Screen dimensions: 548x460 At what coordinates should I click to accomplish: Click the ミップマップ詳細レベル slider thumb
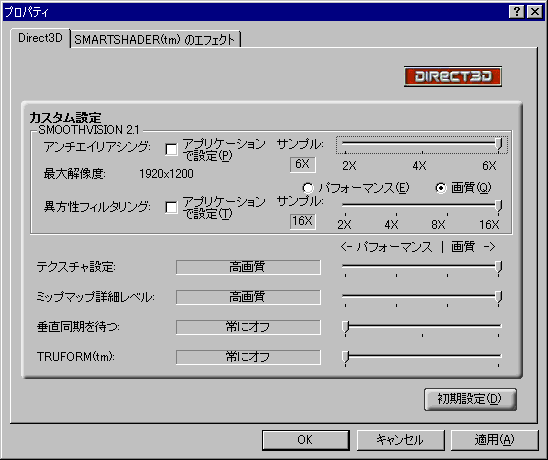coord(499,297)
